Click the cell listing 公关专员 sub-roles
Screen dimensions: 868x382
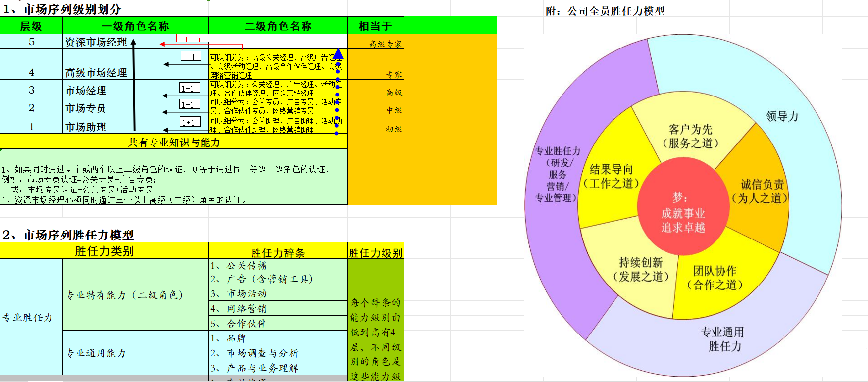278,106
